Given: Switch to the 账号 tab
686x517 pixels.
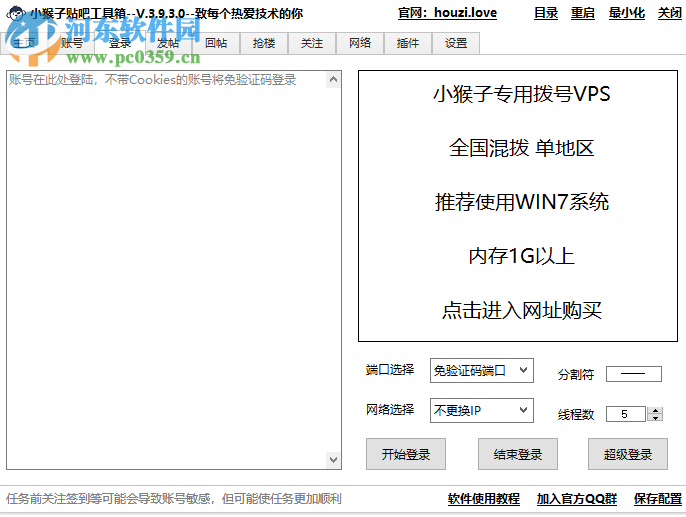Looking at the screenshot, I should 72,43.
